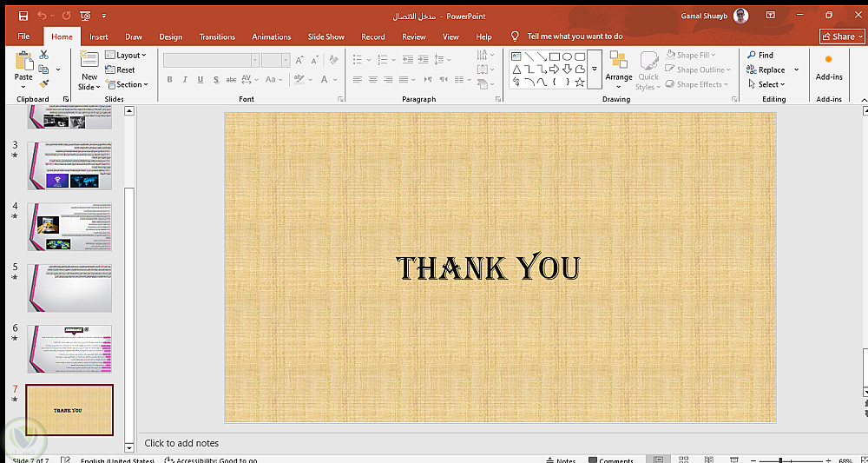Open the Select dropdown in Editing
Image resolution: width=868 pixels, height=463 pixels.
(767, 84)
